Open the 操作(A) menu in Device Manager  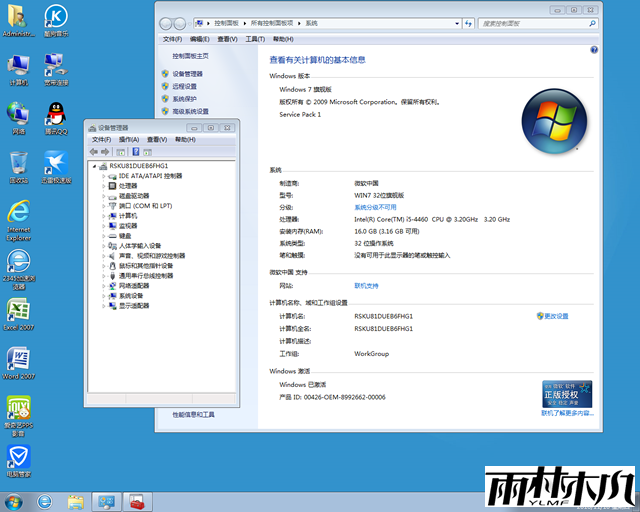point(128,139)
